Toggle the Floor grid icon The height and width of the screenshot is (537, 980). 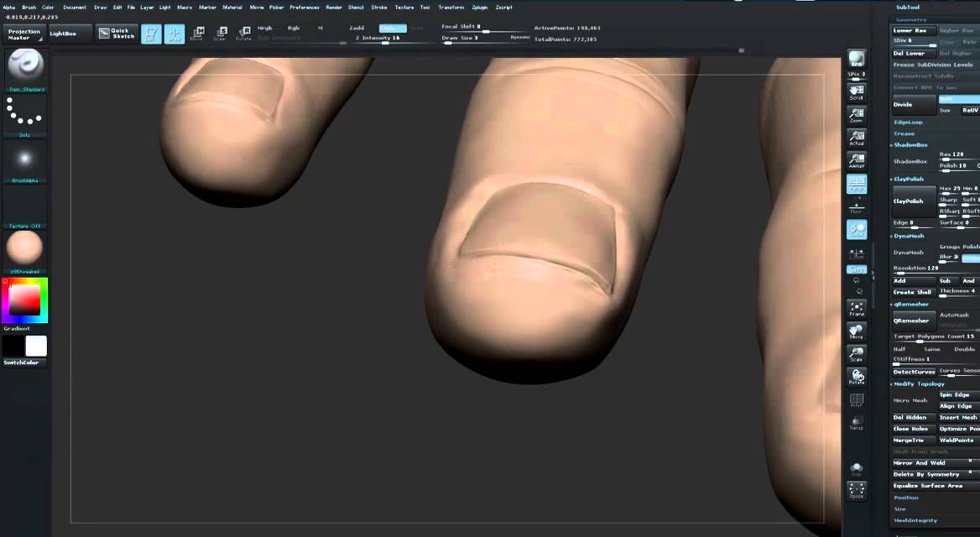click(x=857, y=207)
